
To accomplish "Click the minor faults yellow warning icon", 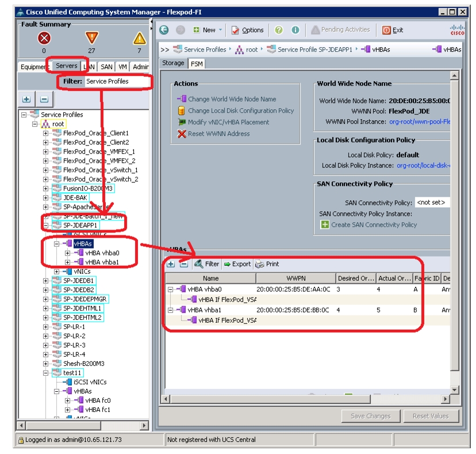I will click(x=139, y=39).
